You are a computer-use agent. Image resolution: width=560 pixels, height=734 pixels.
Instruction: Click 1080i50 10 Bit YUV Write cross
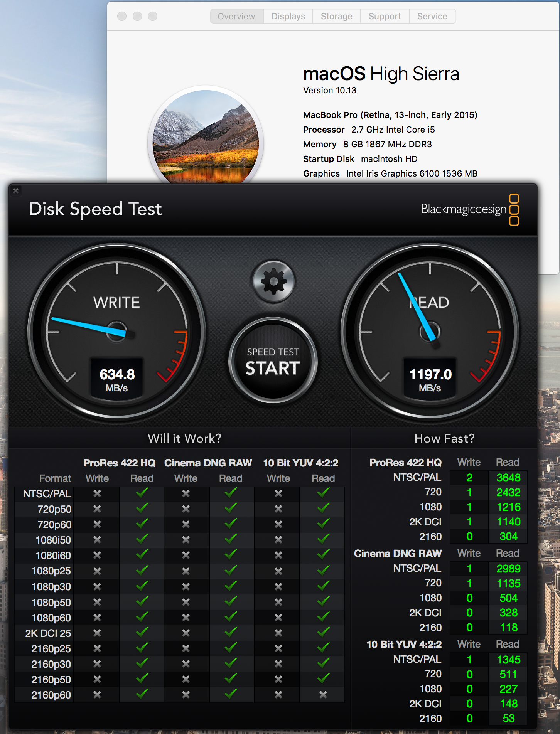coord(278,540)
